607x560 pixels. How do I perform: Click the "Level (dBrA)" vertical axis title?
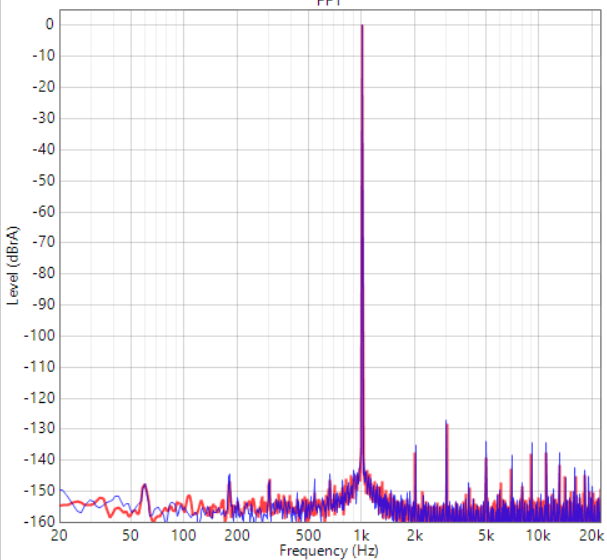pos(13,265)
